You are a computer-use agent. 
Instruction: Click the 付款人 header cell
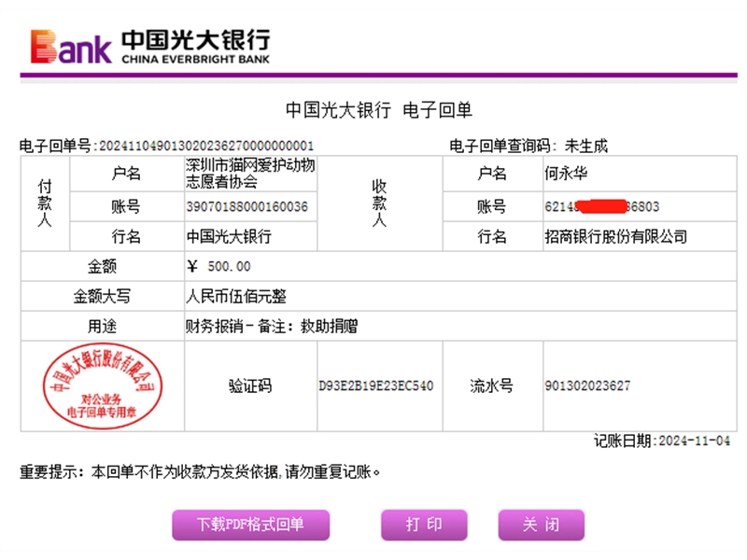(x=45, y=203)
